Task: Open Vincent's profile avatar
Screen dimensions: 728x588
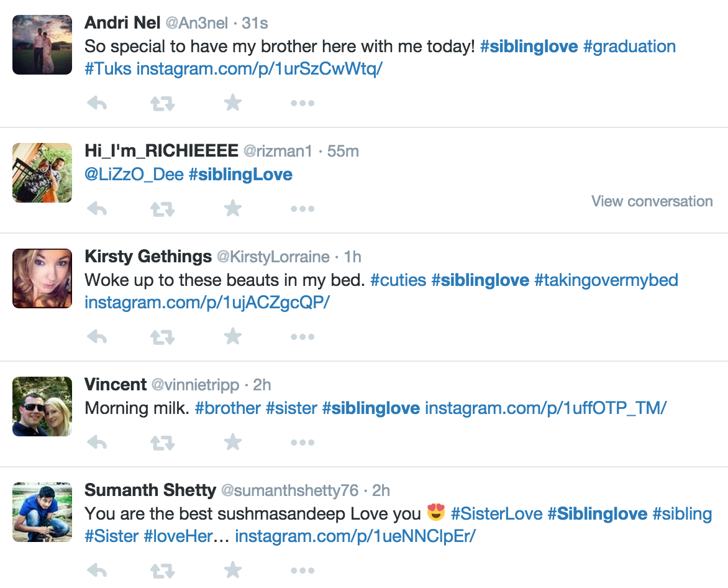Action: (42, 407)
